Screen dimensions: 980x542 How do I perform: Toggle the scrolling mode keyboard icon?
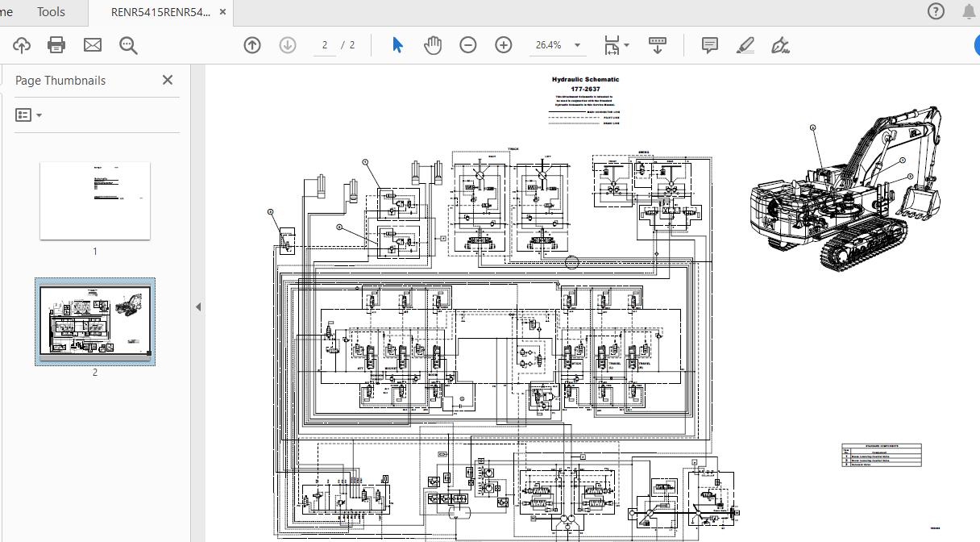[x=658, y=45]
